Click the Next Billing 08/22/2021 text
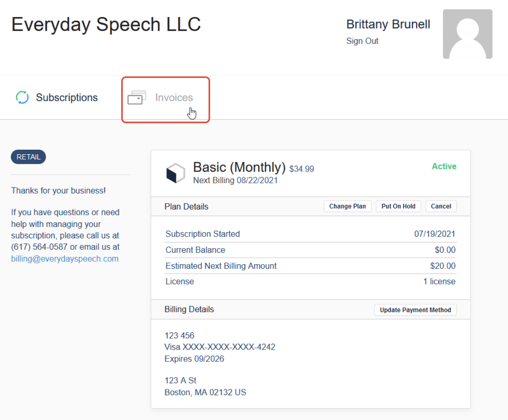The width and height of the screenshot is (508, 420). tap(235, 180)
